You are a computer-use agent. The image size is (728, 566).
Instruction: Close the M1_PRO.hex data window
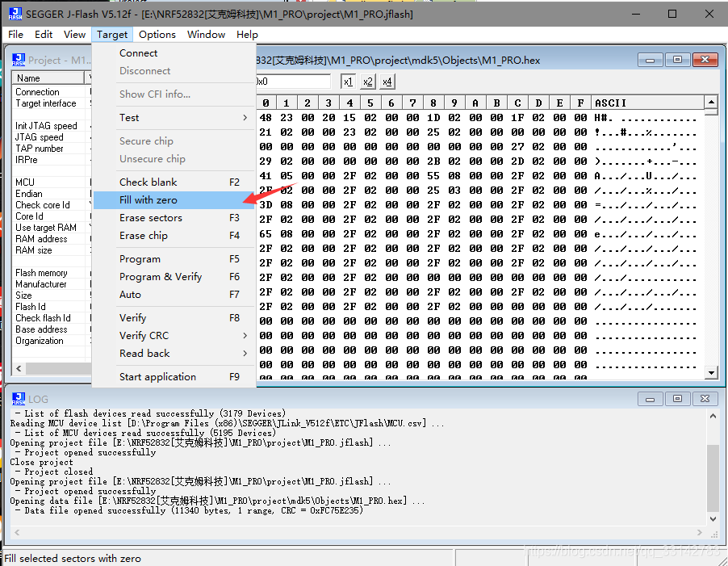click(x=705, y=60)
